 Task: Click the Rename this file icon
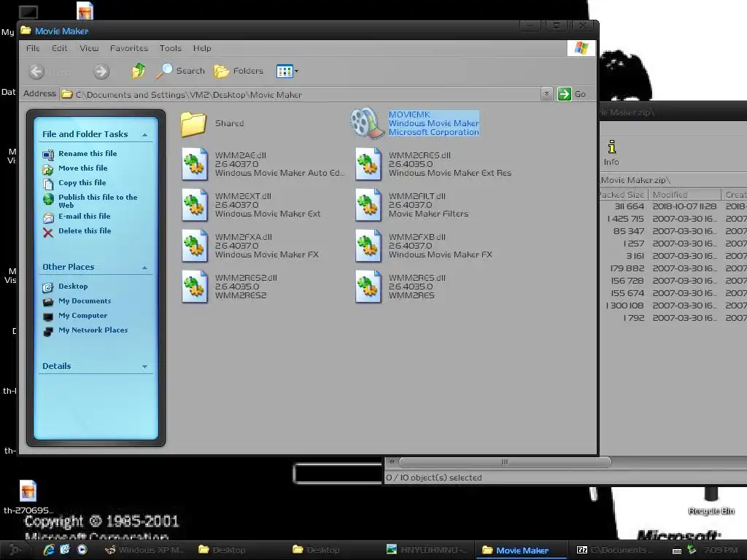point(48,155)
